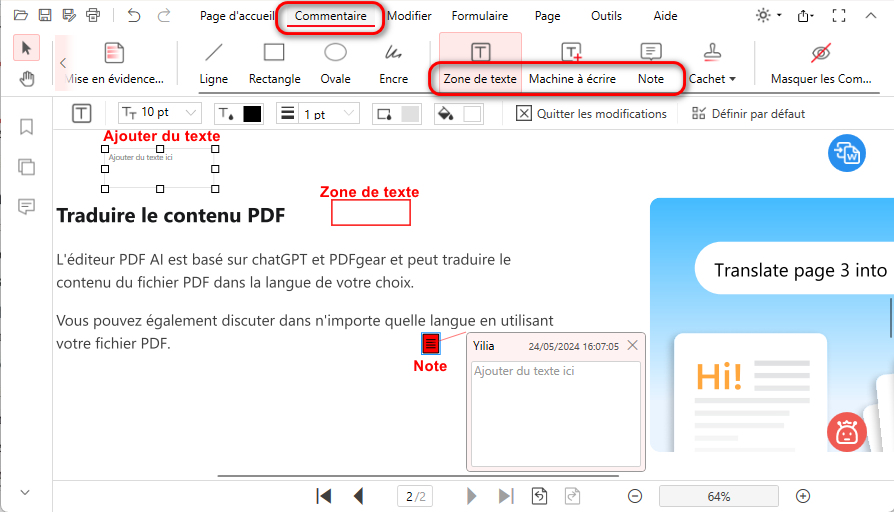Go to the next page
The width and height of the screenshot is (894, 512).
(471, 496)
